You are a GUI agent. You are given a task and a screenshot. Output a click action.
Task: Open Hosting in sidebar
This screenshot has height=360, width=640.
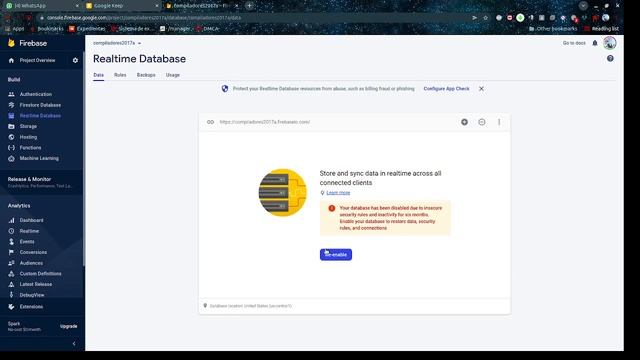[x=28, y=137]
